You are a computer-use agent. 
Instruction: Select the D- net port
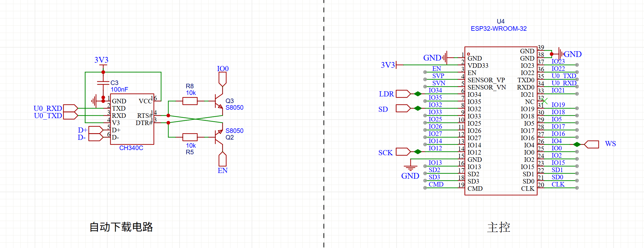click(x=96, y=137)
